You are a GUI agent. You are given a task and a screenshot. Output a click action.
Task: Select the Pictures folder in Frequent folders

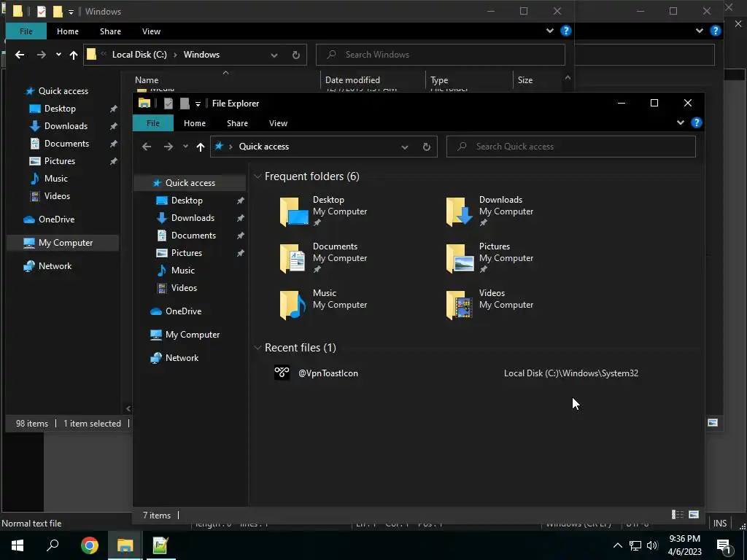pyautogui.click(x=489, y=258)
